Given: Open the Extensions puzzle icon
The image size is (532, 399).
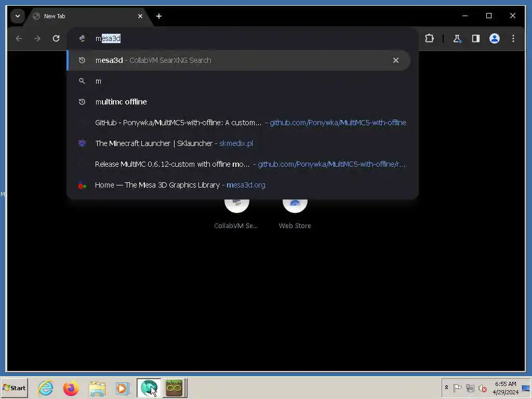Looking at the screenshot, I should click(x=429, y=38).
